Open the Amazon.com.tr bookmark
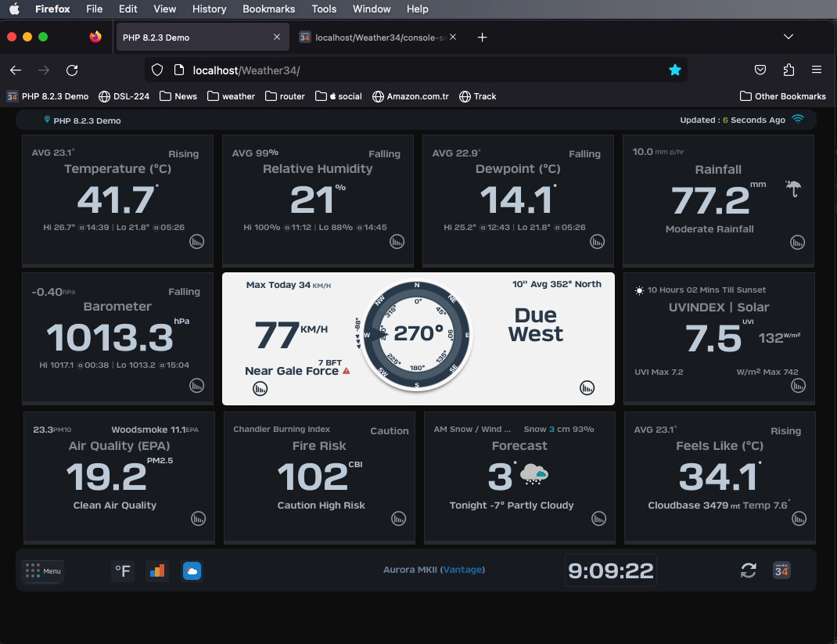This screenshot has width=837, height=644. [x=411, y=96]
